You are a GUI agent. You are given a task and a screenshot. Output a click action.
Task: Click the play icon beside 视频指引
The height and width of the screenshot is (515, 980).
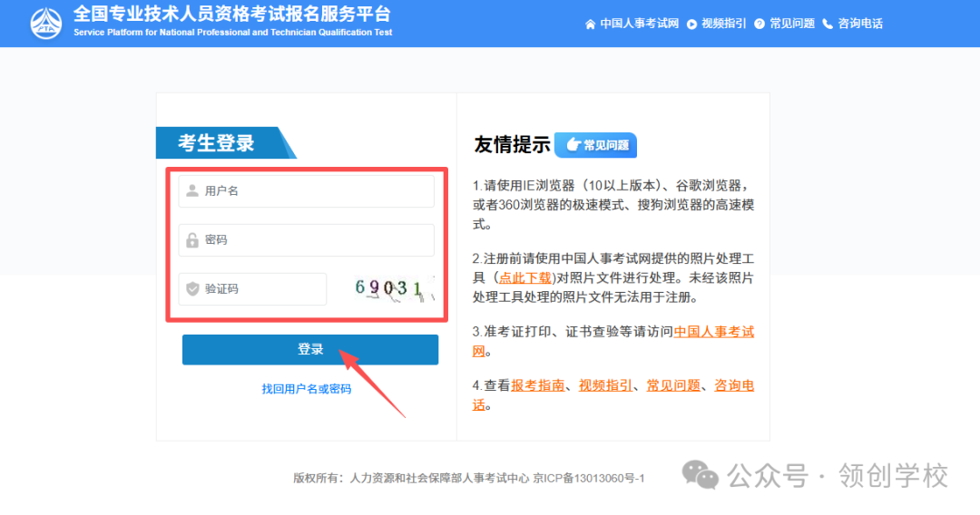click(691, 24)
